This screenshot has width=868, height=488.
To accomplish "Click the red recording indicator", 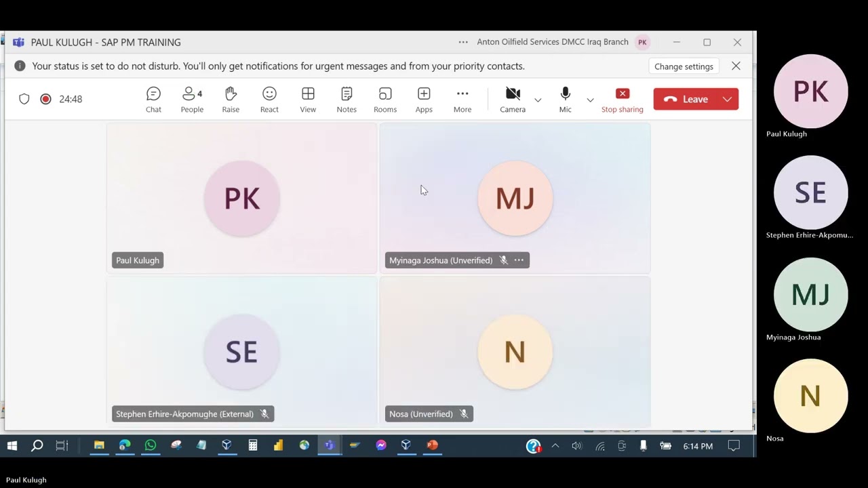I will click(45, 99).
